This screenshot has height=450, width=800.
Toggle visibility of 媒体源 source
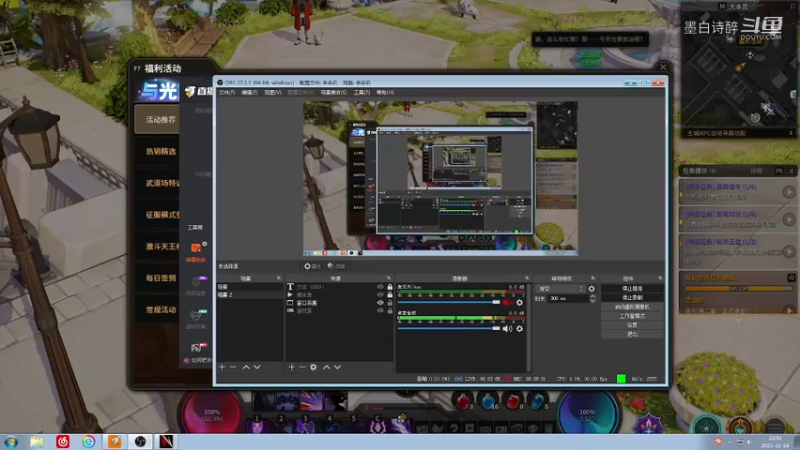(380, 295)
